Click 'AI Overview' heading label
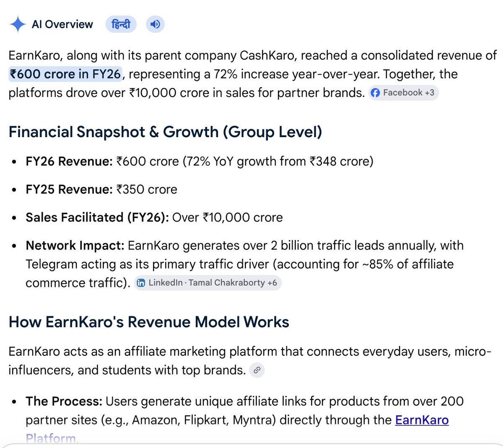Viewport: 503px width, 448px height. coord(62,24)
